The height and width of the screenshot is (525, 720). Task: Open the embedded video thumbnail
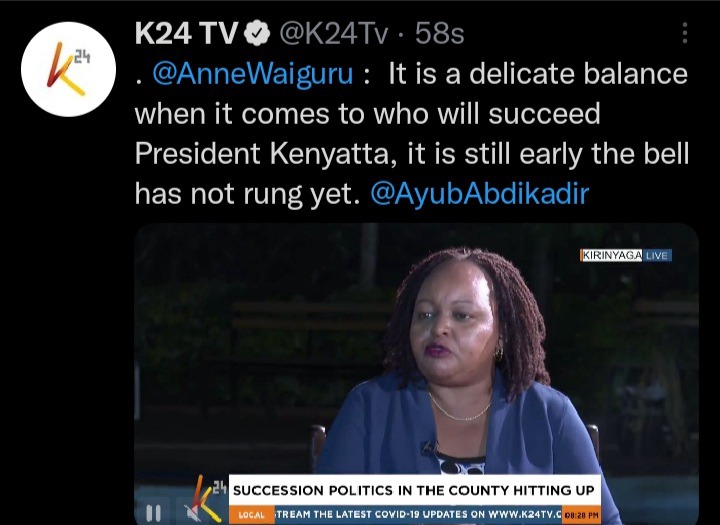click(416, 374)
